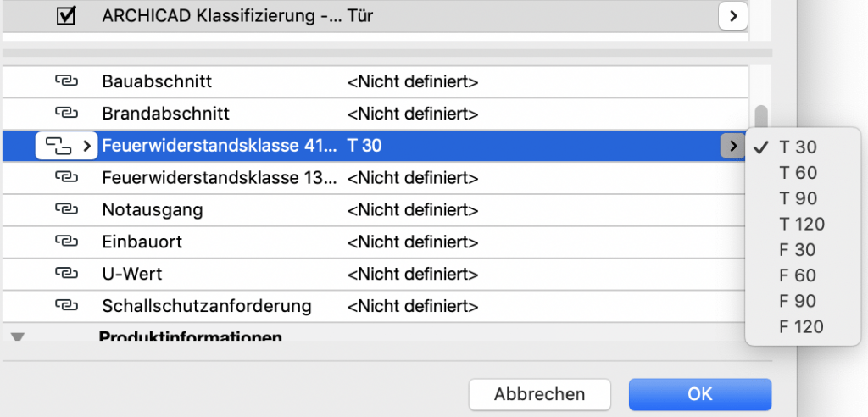Image resolution: width=868 pixels, height=417 pixels.
Task: Click the Notausgang value field
Action: [413, 209]
